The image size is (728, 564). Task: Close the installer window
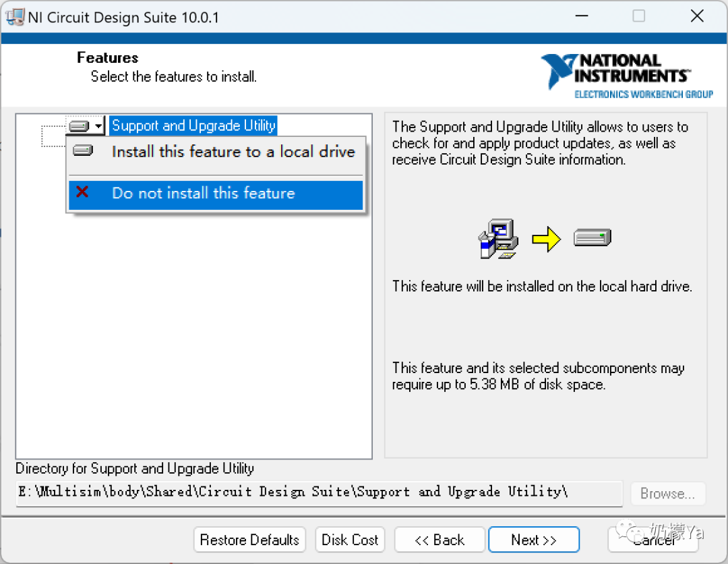697,16
